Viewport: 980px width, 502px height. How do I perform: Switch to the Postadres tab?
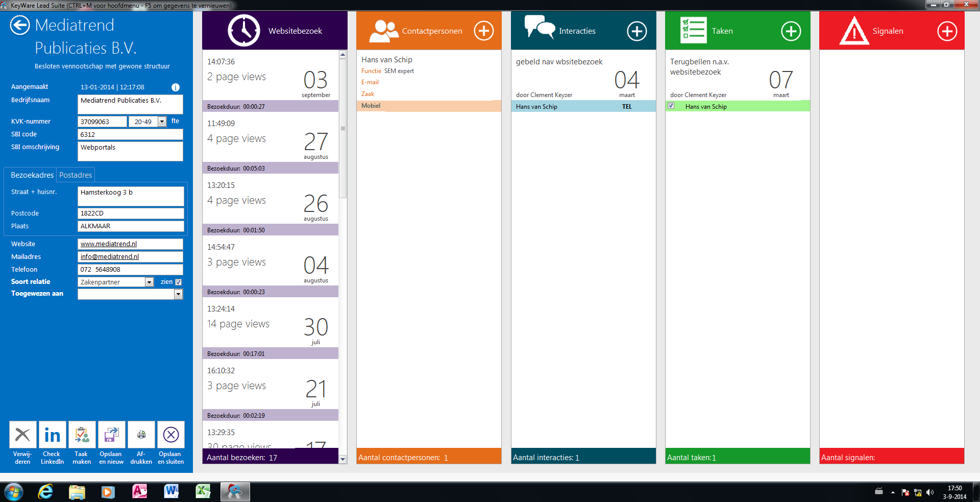pyautogui.click(x=76, y=175)
